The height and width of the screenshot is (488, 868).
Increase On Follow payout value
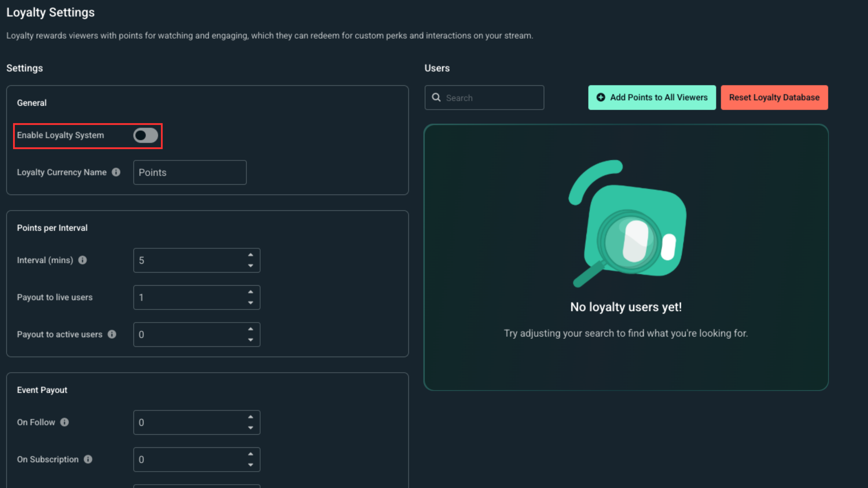[x=250, y=417]
